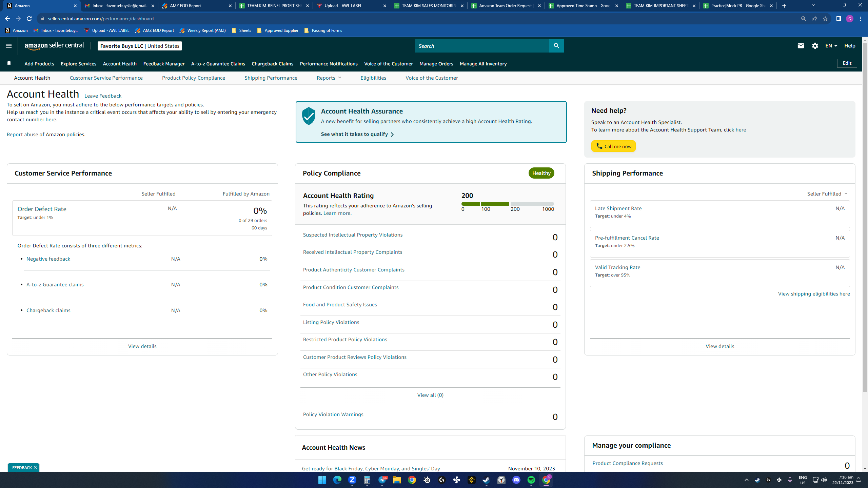The image size is (868, 488).
Task: Click Call me now button
Action: [x=613, y=146]
